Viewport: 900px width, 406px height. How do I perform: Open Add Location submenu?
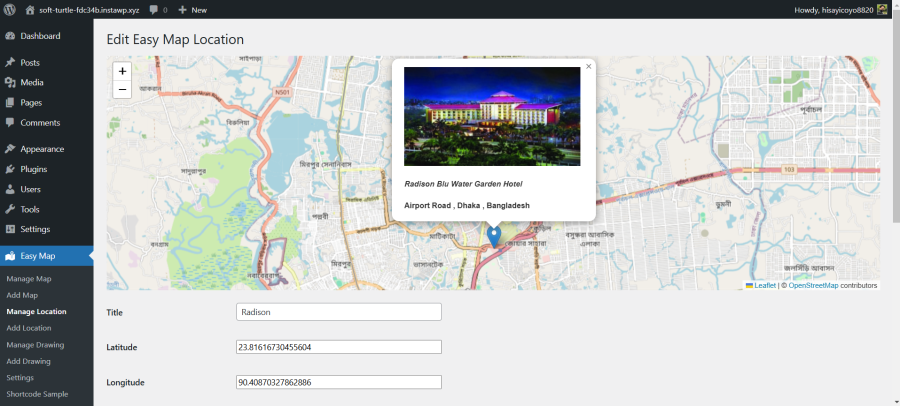[29, 328]
